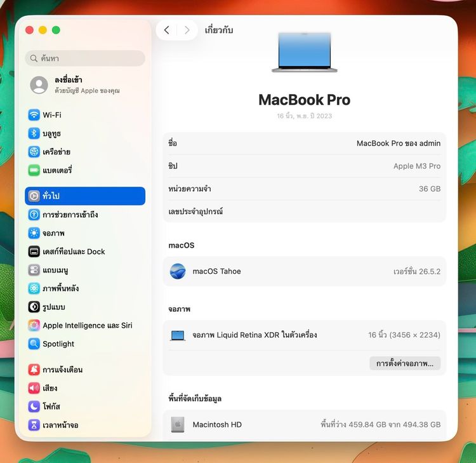Screen dimensions: 476x463
Task: Click the พื้นที่จัดเก็บข้อมูล section header
Action: [x=195, y=399]
